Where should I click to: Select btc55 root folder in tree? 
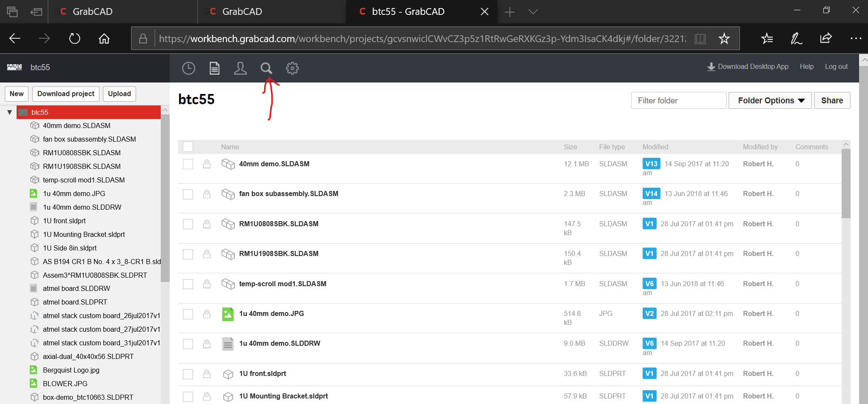point(88,112)
